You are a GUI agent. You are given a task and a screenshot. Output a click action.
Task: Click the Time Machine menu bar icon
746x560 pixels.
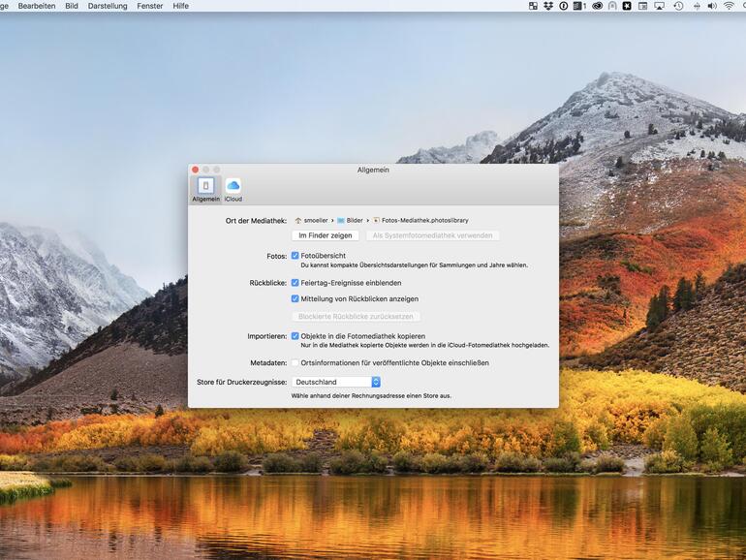pyautogui.click(x=678, y=6)
